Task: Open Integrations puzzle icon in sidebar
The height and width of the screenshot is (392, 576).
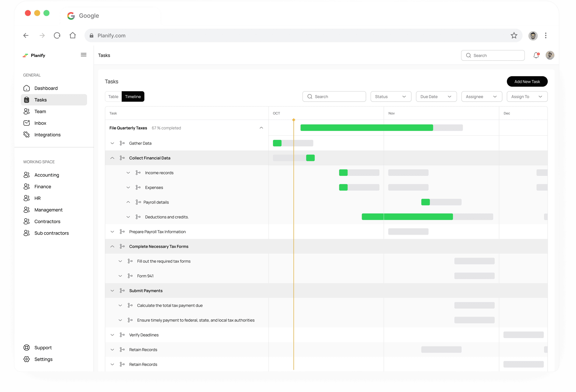Action: point(26,135)
